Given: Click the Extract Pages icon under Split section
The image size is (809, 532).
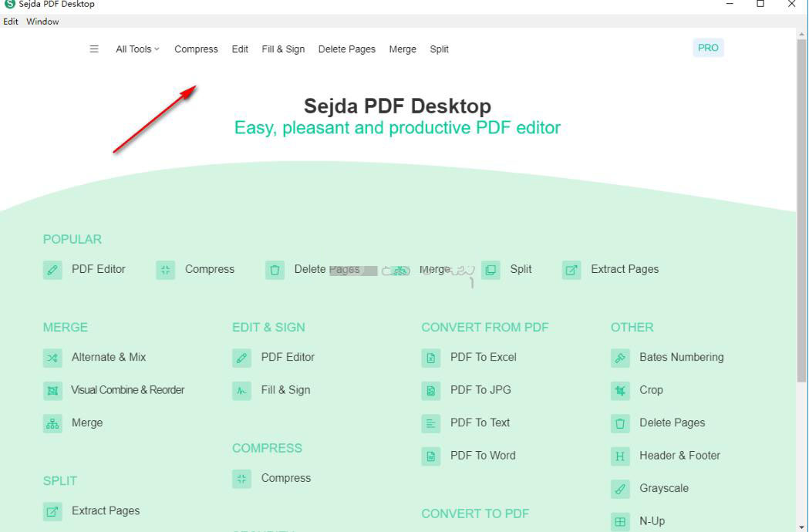Looking at the screenshot, I should tap(52, 511).
